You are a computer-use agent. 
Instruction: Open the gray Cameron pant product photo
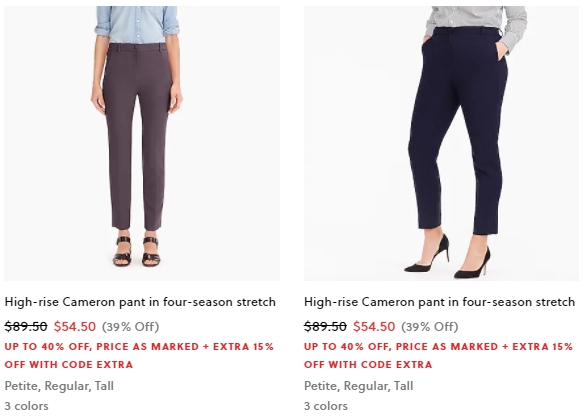coord(142,143)
